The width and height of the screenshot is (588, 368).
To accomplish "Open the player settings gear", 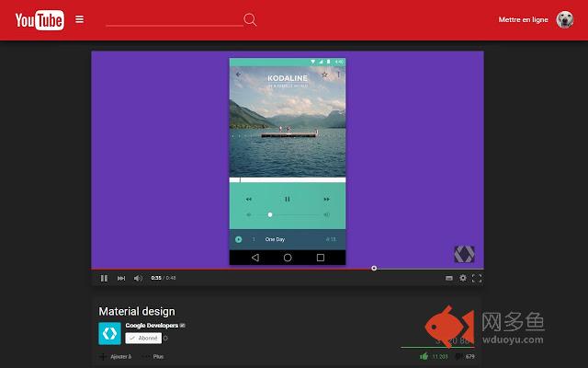I will [463, 278].
